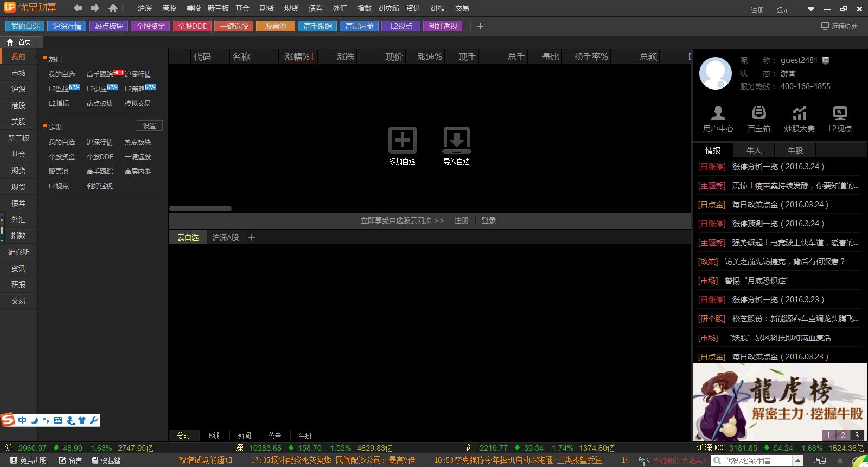This screenshot has width=868, height=467.
Task: Open the 沪深 menu
Action: tap(145, 8)
